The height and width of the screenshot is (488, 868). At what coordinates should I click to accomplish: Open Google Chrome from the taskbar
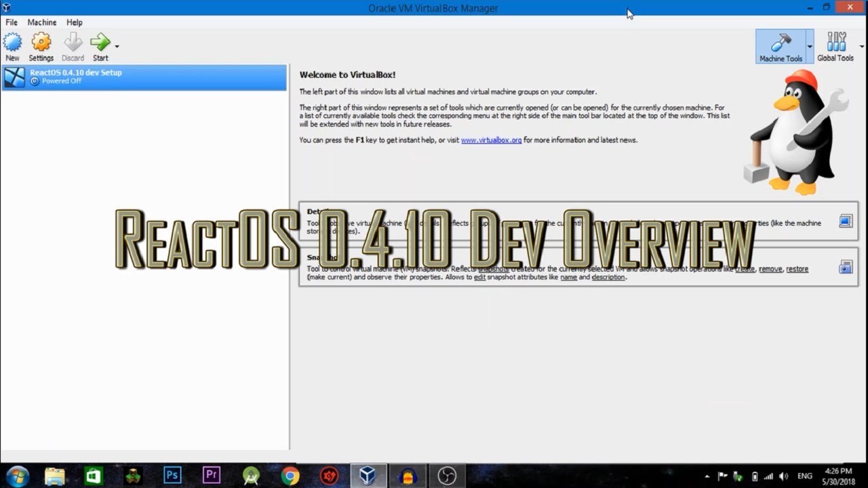[x=290, y=476]
